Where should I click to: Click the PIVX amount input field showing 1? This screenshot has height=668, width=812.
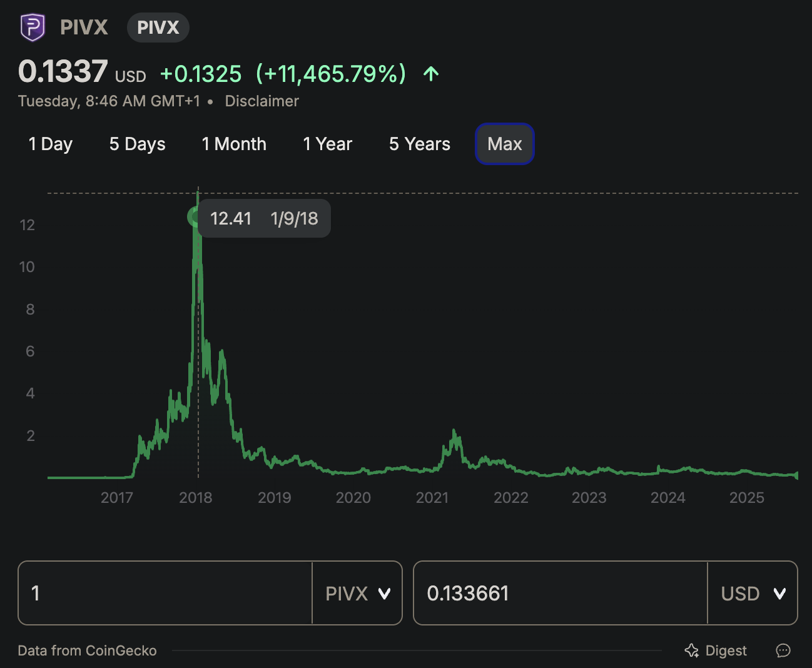pyautogui.click(x=165, y=593)
